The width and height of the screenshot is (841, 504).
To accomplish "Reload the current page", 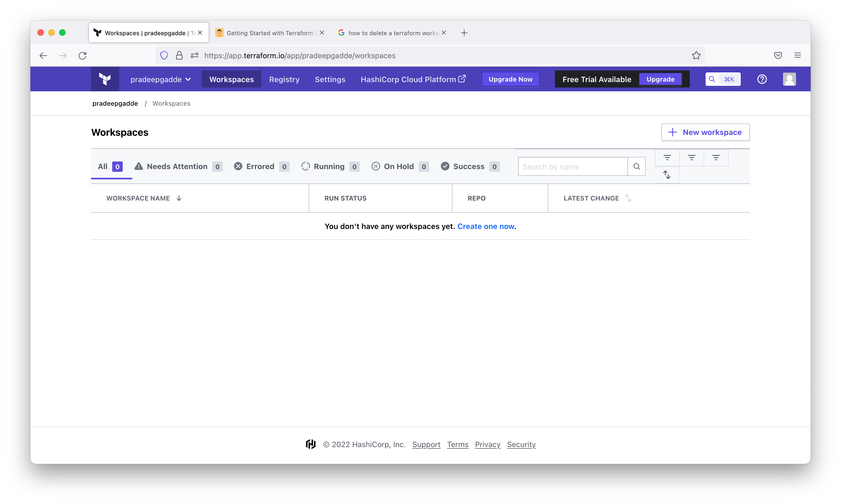I will [83, 55].
